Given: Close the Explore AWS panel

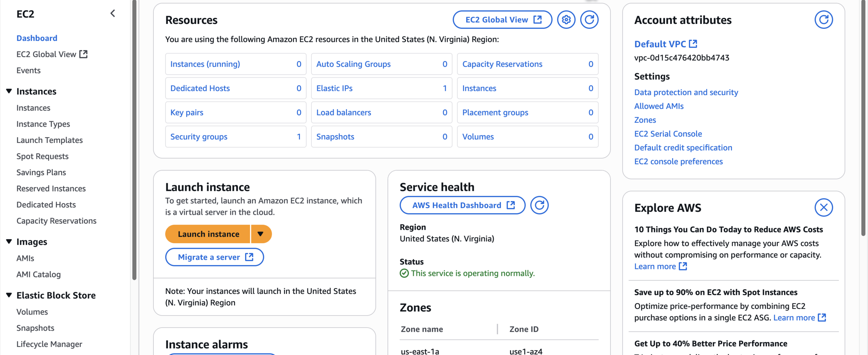Looking at the screenshot, I should [x=824, y=208].
